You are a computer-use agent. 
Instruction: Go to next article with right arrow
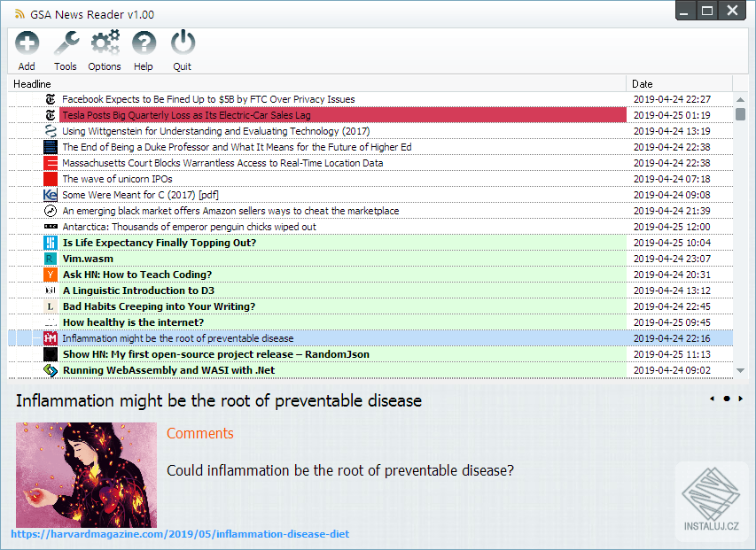click(x=741, y=399)
